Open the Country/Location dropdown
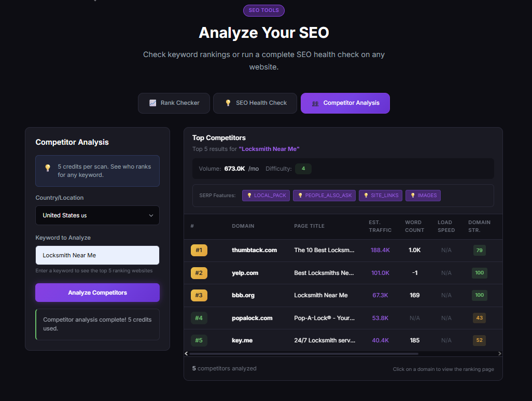Viewport: 532px width, 401px height. 97,215
